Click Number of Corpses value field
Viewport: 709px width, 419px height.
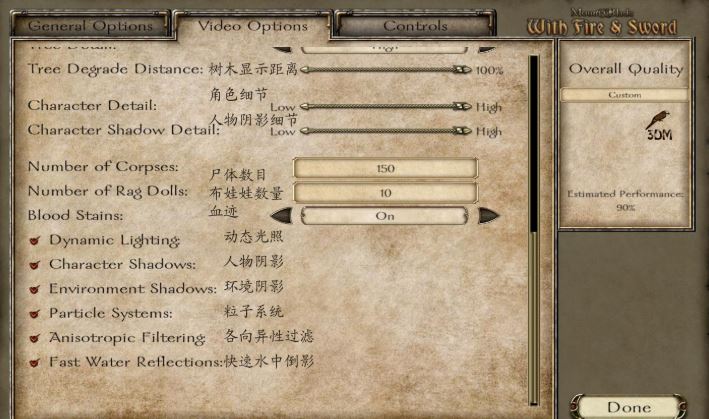[x=385, y=168]
